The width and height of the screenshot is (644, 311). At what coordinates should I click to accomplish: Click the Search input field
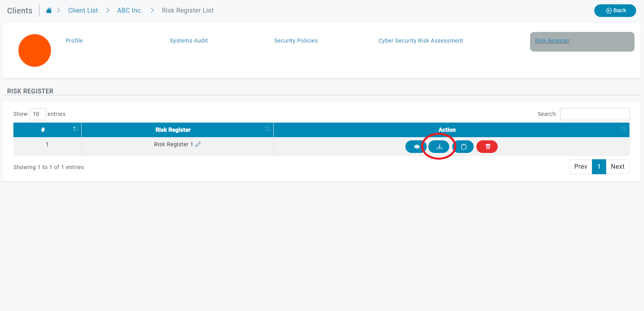[x=594, y=114]
